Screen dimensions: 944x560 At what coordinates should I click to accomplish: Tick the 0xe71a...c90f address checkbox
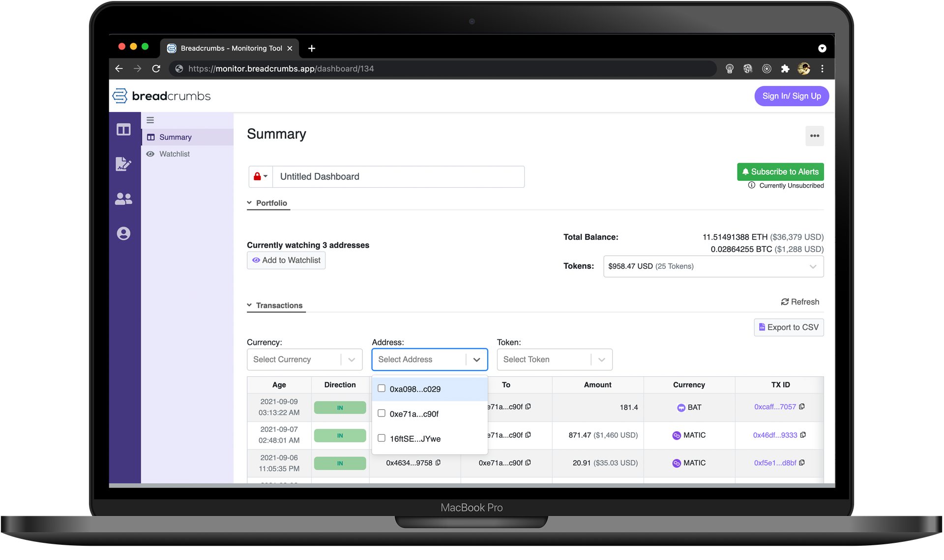coord(382,414)
